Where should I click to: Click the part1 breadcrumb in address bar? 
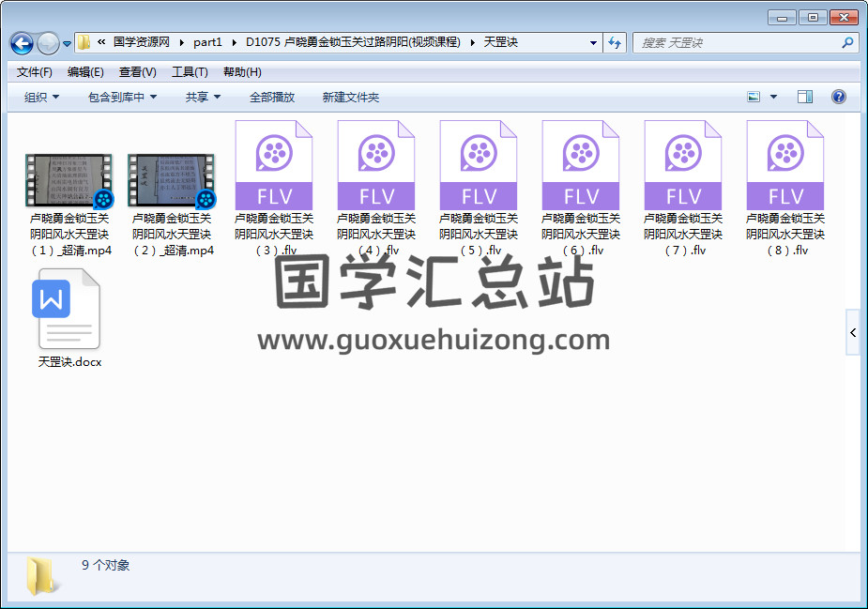click(x=207, y=42)
